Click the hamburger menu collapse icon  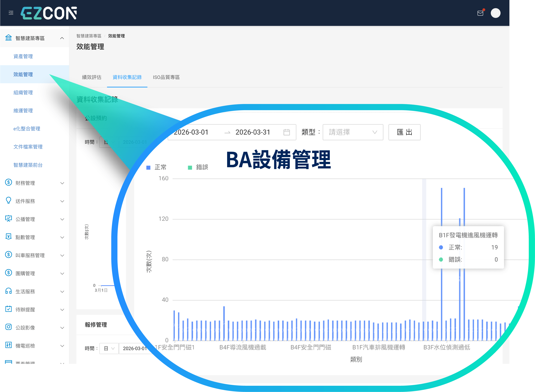click(11, 13)
